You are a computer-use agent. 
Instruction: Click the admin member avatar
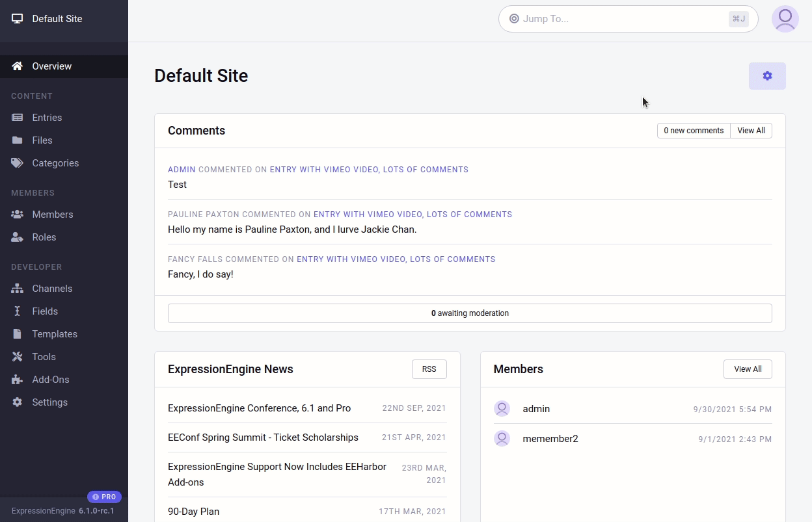click(x=502, y=409)
